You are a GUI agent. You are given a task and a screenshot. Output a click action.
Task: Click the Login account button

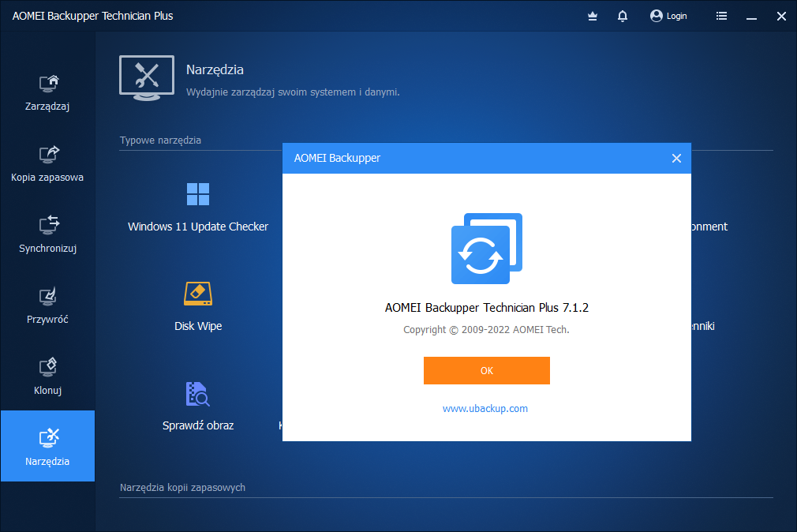[x=668, y=17]
